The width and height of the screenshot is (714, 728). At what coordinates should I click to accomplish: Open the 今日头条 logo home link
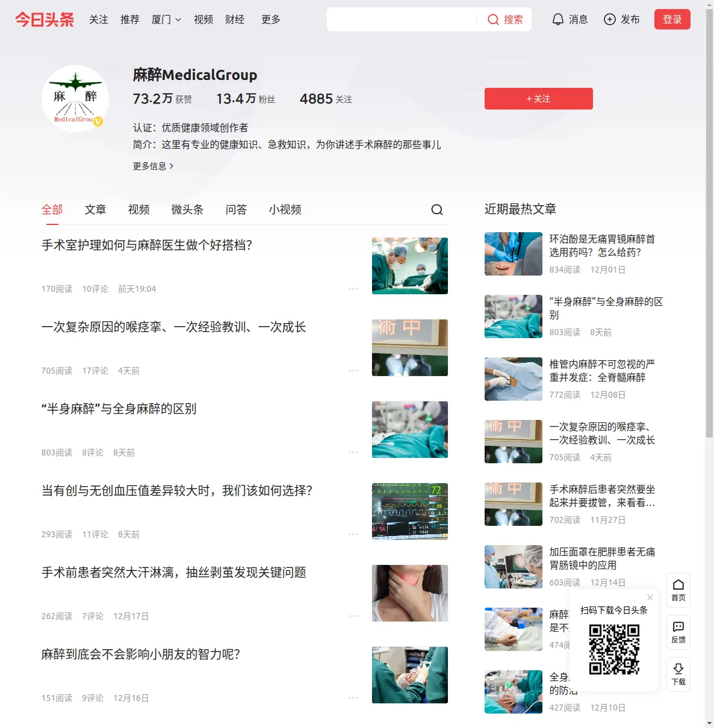45,20
